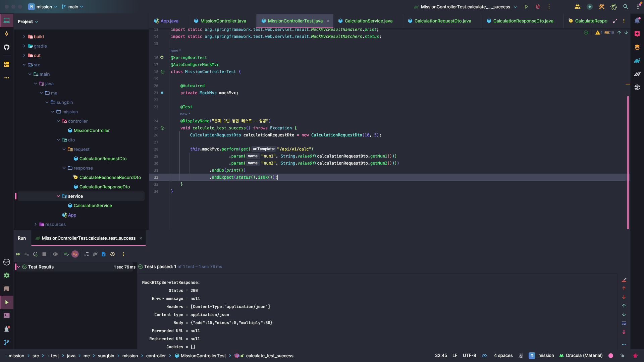
Task: Click Rerun failed tests icon
Action: [x=27, y=254]
